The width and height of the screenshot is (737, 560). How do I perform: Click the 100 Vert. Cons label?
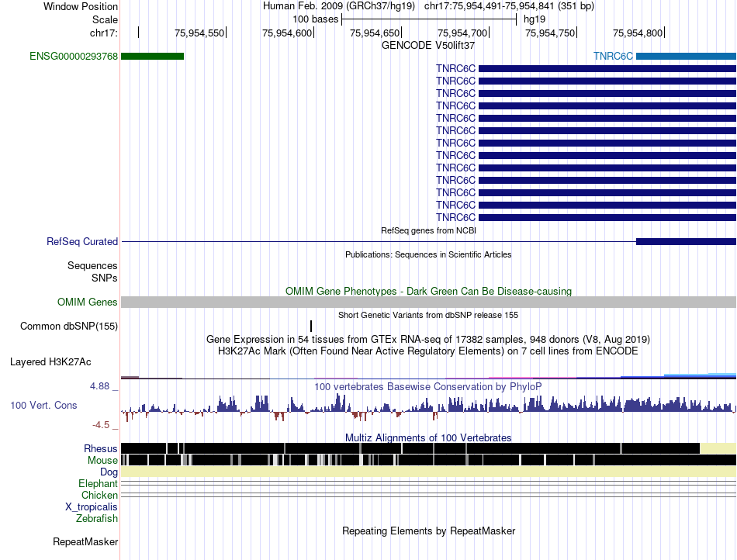pyautogui.click(x=43, y=405)
